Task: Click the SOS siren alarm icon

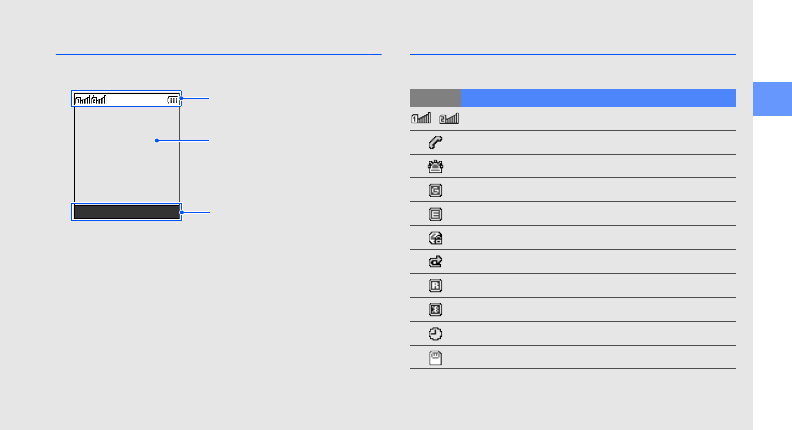Action: coord(435,166)
